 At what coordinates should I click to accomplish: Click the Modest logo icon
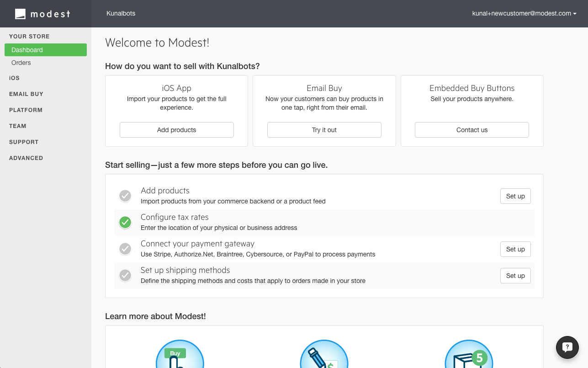20,14
